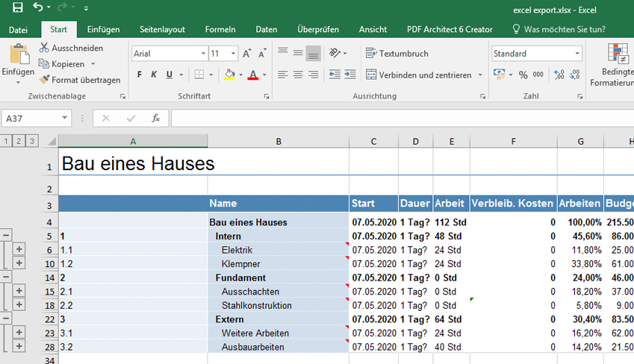Center-align text horizontally
Viewport: 634px width, 364px height.
(x=298, y=75)
